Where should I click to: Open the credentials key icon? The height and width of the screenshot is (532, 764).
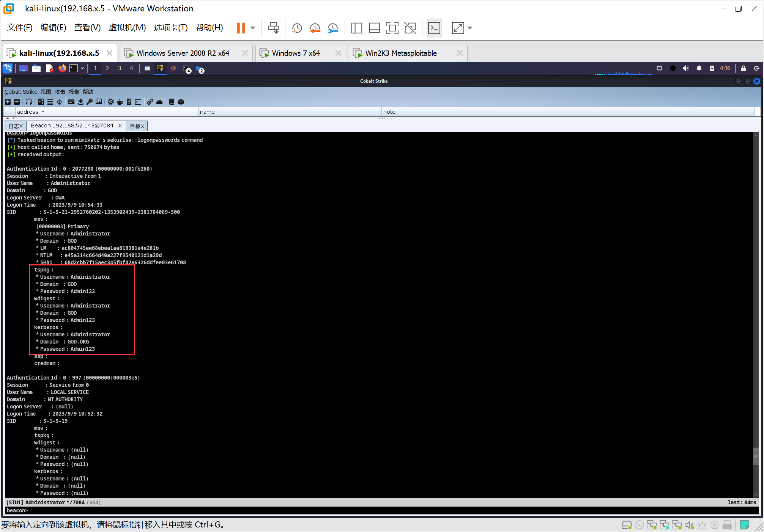tap(90, 102)
